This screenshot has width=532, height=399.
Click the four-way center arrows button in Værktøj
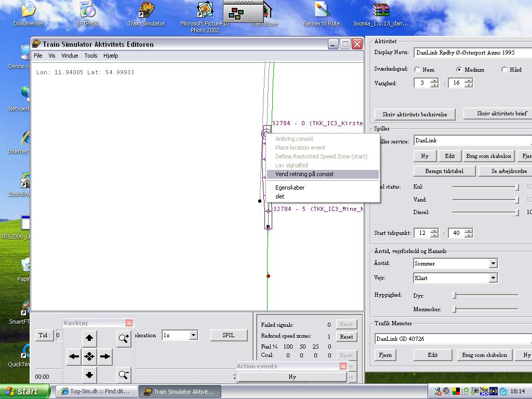(89, 356)
